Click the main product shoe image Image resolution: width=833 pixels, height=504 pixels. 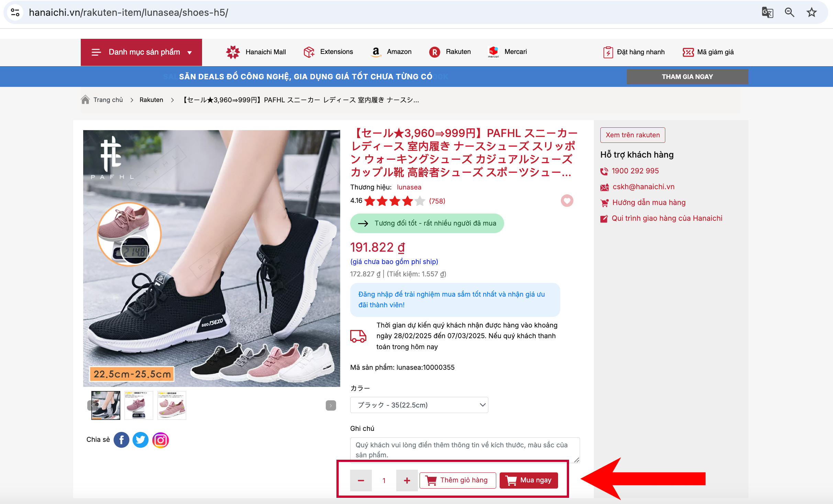click(x=211, y=258)
